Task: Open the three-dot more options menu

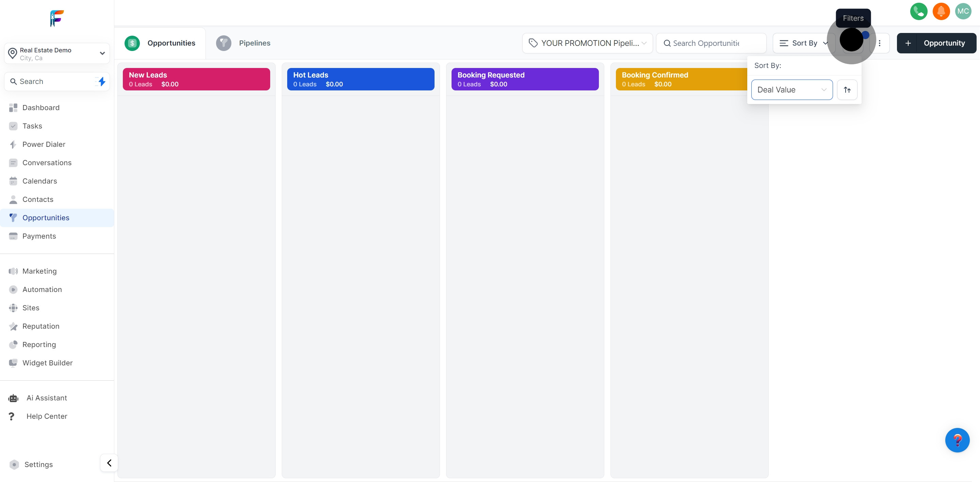Action: [x=879, y=43]
